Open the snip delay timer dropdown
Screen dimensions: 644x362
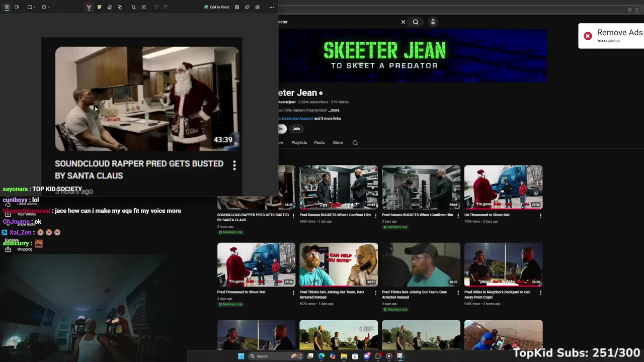click(46, 7)
